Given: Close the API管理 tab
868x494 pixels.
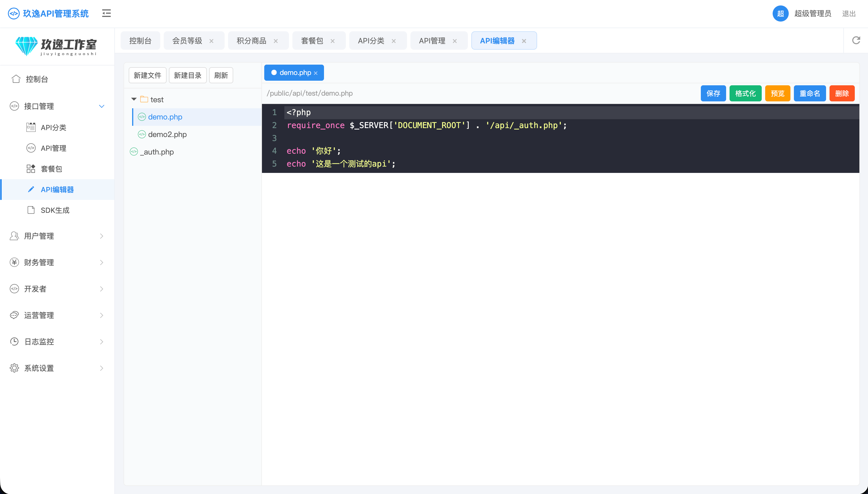Looking at the screenshot, I should (455, 41).
